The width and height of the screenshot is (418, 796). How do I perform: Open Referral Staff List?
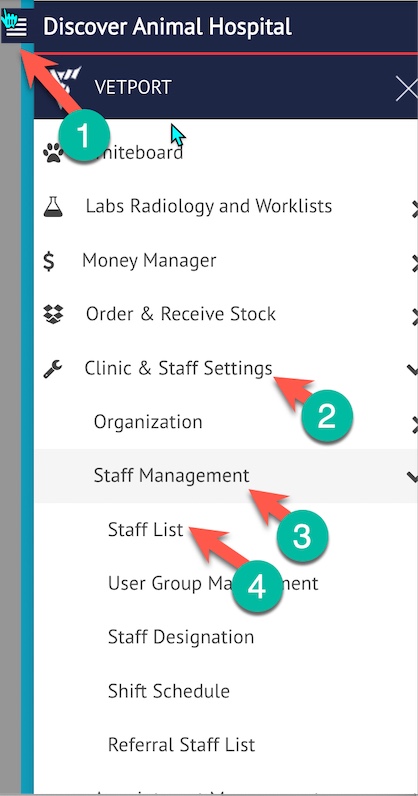pyautogui.click(x=181, y=745)
